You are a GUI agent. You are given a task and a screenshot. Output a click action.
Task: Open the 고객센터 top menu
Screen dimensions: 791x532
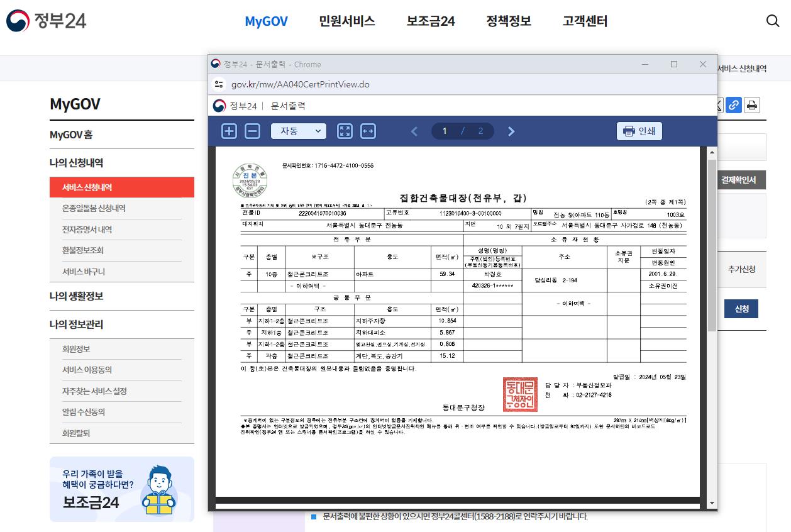pyautogui.click(x=585, y=21)
